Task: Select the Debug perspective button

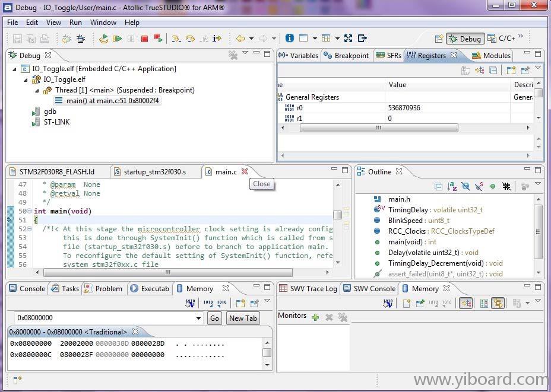Action: tap(465, 39)
